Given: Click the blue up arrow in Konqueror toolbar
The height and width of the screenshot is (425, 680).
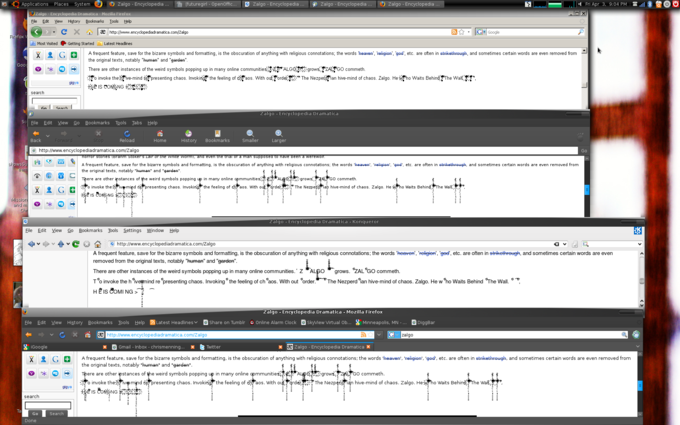Looking at the screenshot, I should [x=61, y=244].
